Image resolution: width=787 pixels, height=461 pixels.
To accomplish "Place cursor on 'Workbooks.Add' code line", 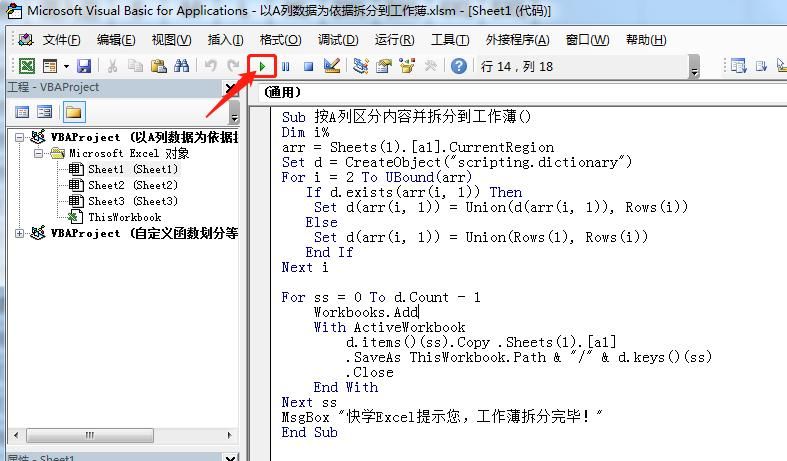I will (x=366, y=312).
